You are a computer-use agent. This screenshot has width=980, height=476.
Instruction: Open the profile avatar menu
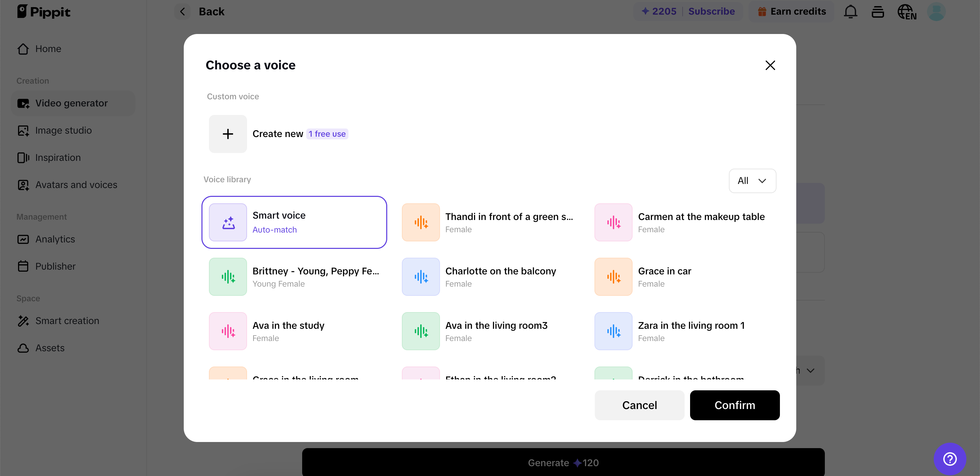(x=936, y=12)
